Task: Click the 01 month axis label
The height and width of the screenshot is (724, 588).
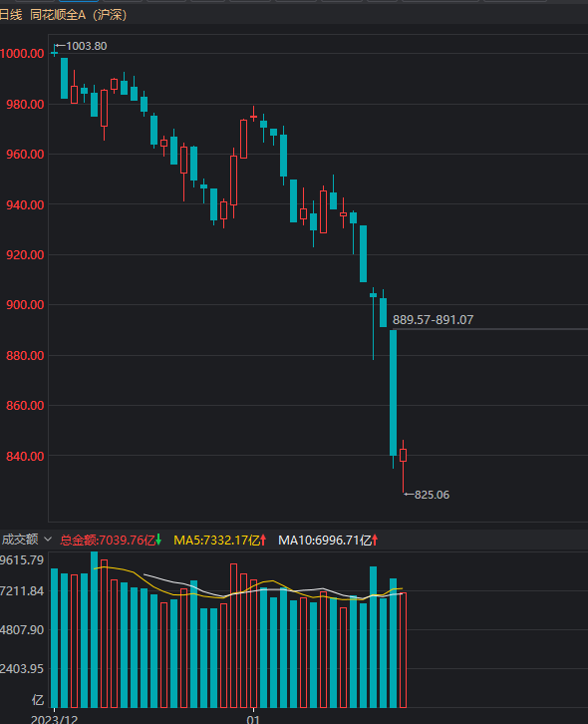Action: tap(253, 719)
